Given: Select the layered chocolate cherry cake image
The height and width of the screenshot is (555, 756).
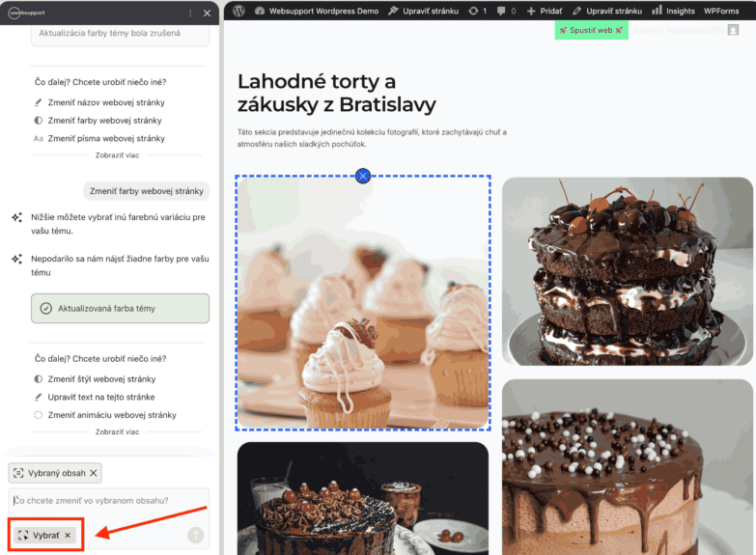Looking at the screenshot, I should tap(628, 270).
